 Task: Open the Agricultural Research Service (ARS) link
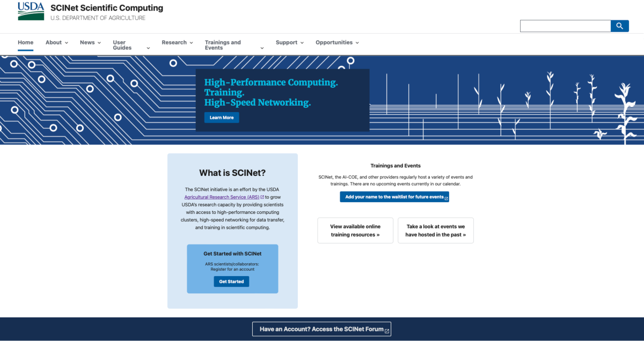pos(222,197)
